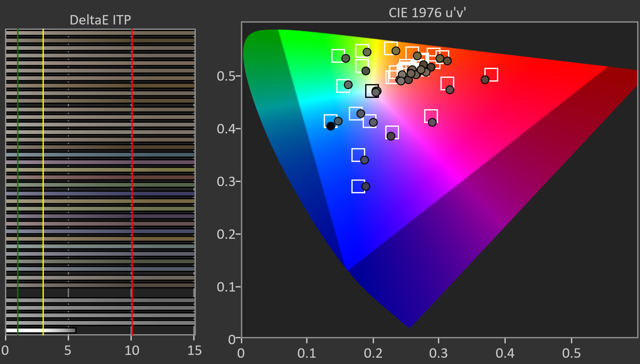Click the red fail-threshold line at value 10

tap(132, 175)
